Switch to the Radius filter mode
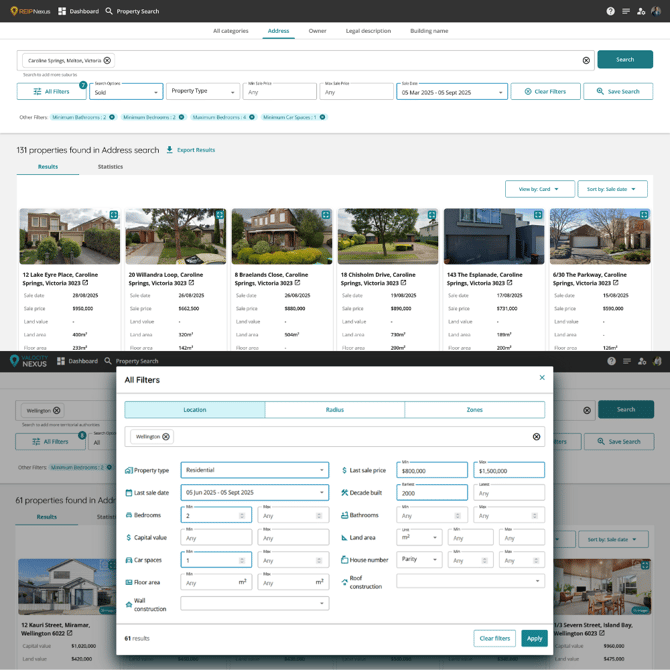 (334, 409)
